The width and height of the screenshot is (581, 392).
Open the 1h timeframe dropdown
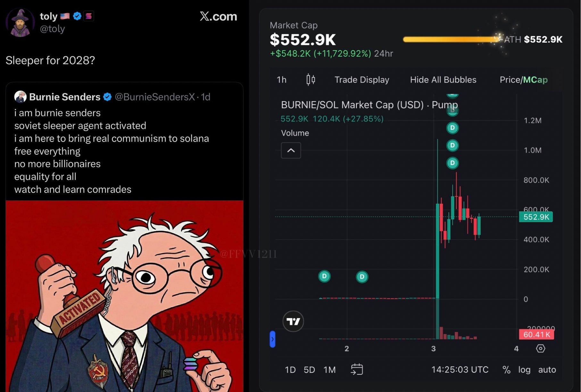pyautogui.click(x=281, y=80)
